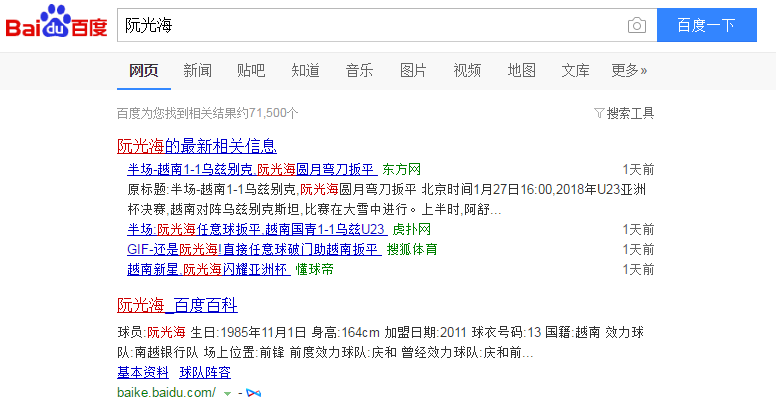Expand the baike.baidu.com green dropdown arrow
The image size is (776, 404).
pyautogui.click(x=228, y=392)
